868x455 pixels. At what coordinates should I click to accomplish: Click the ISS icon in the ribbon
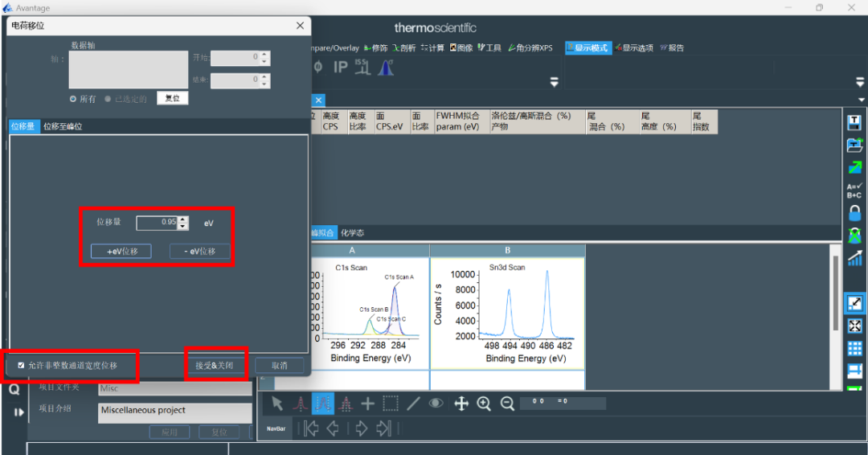tap(362, 67)
